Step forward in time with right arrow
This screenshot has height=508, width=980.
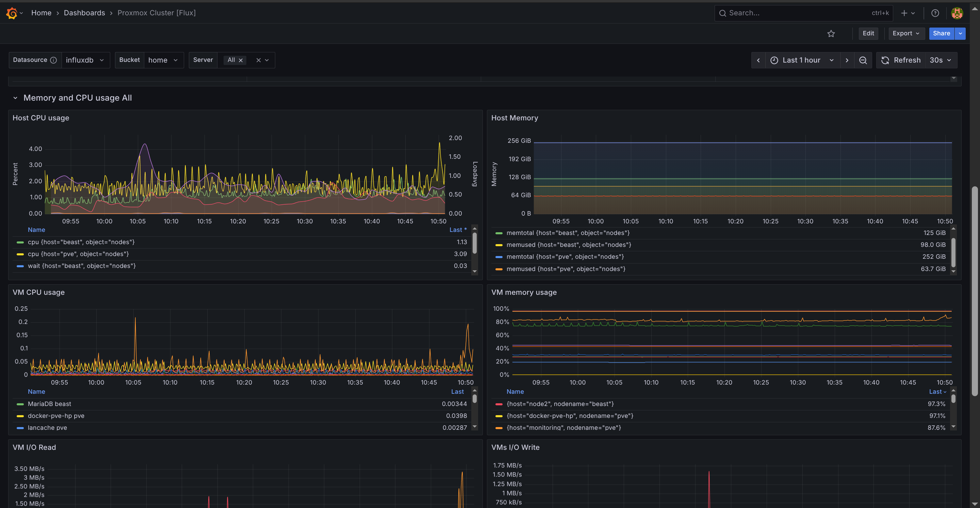tap(847, 60)
